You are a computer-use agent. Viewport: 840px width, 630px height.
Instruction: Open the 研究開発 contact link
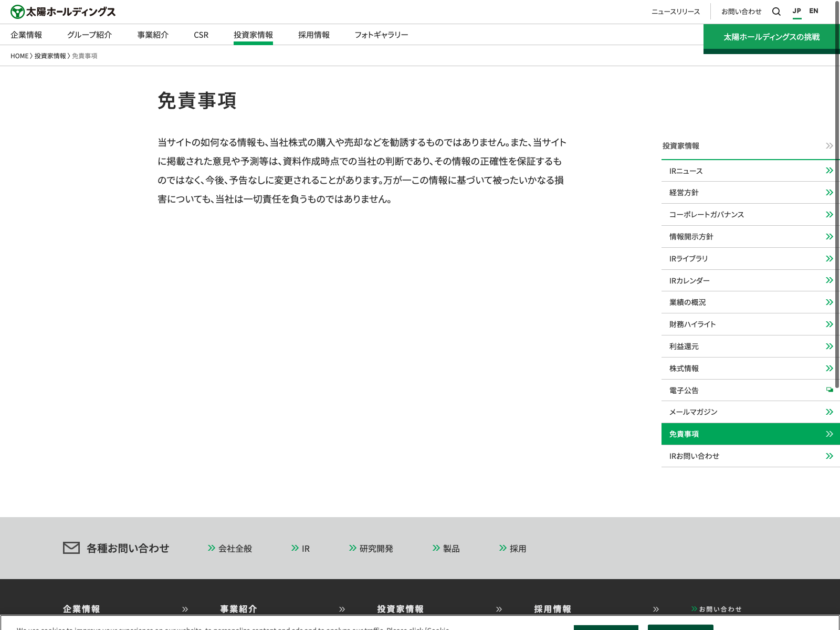pyautogui.click(x=376, y=549)
